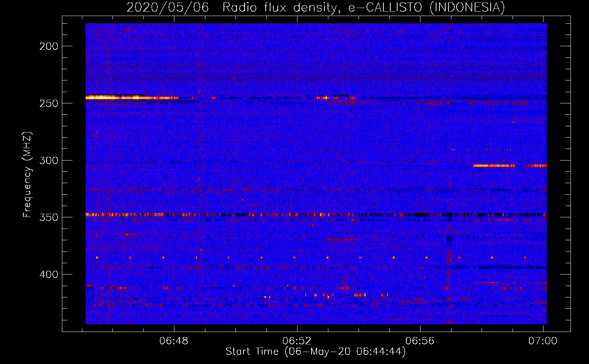Click the plot title '2020/05/06 Radio flux density'
This screenshot has width=589, height=364.
(233, 7)
